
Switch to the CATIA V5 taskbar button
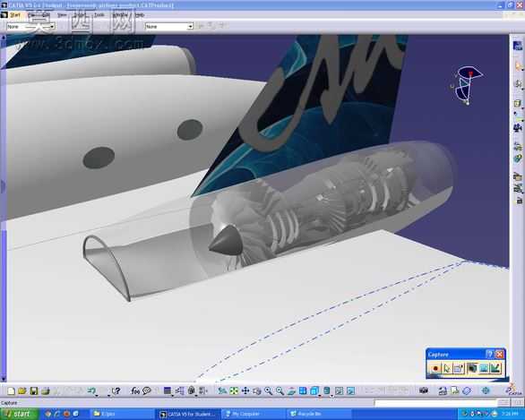pos(189,415)
